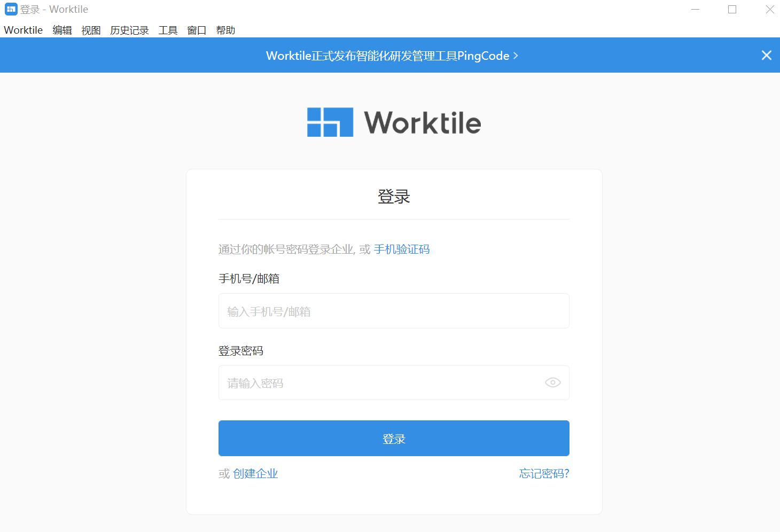Open the 帮助 menu

[x=225, y=30]
